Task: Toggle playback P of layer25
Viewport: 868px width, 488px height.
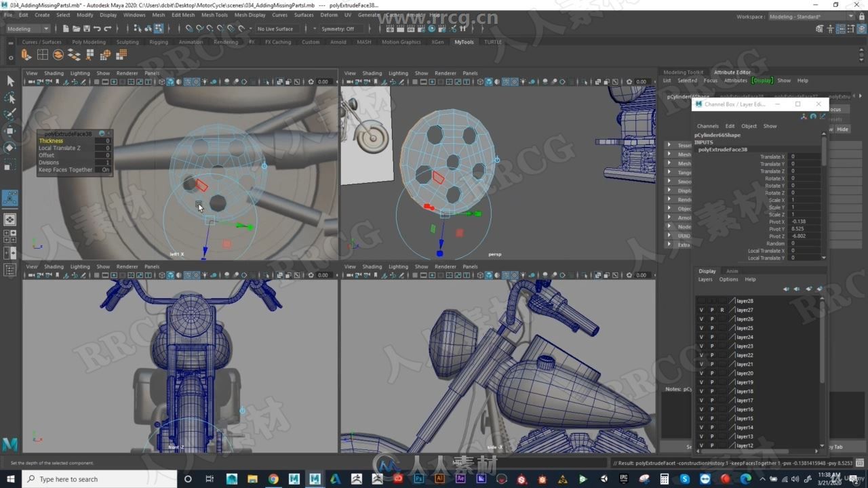Action: 712,328
